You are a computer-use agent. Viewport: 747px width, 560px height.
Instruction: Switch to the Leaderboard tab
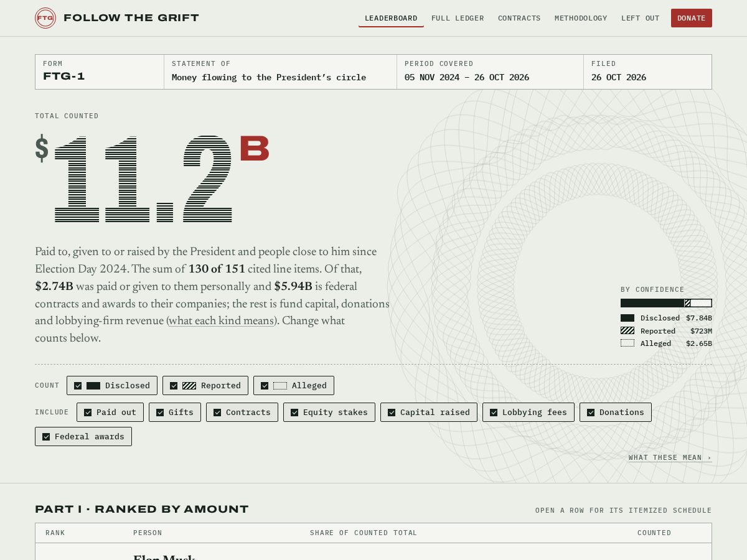click(x=391, y=18)
